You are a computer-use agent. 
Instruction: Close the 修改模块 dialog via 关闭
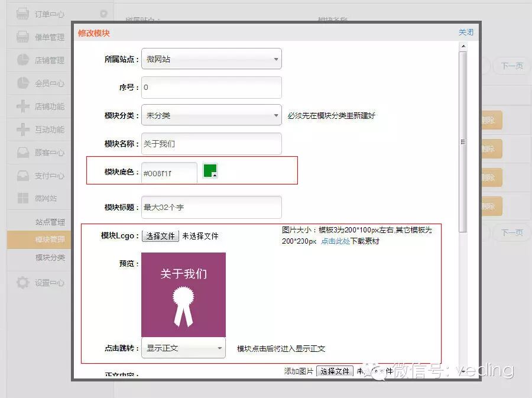coord(466,33)
